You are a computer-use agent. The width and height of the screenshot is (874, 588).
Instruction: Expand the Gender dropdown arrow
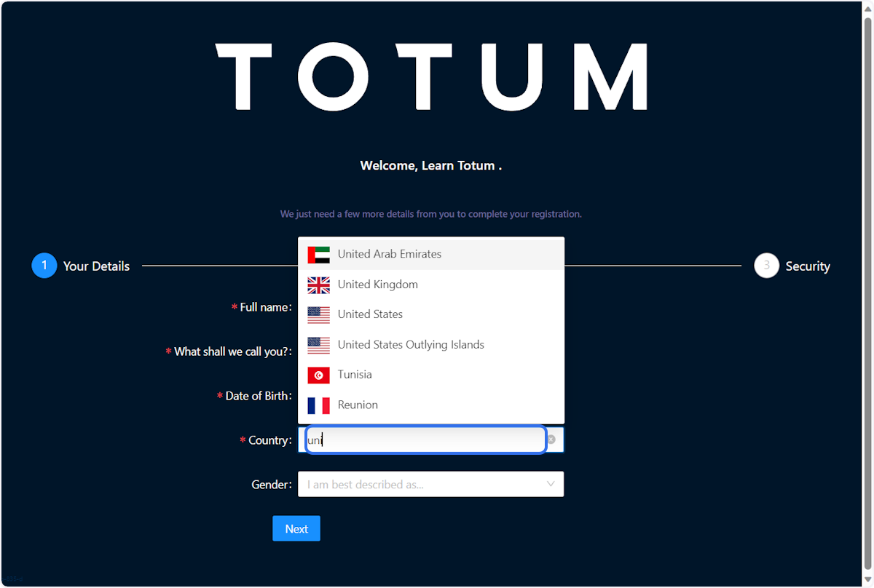point(551,484)
